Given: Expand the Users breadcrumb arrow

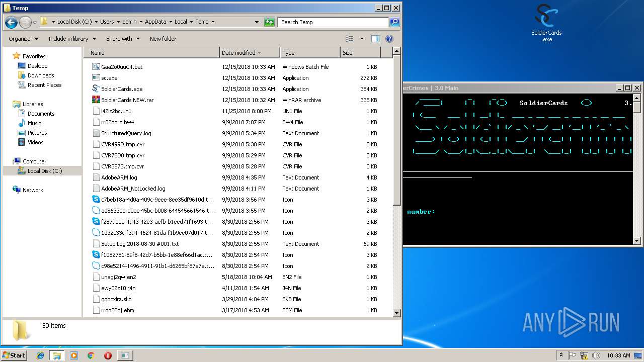Looking at the screenshot, I should 118,22.
